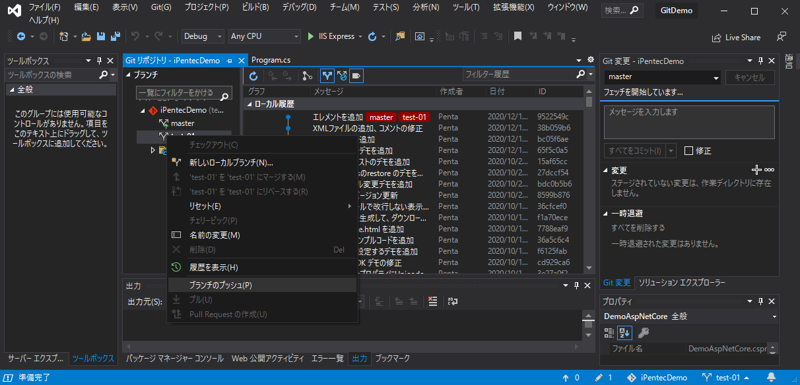Click the single Save icon in toolbar
This screenshot has height=385, width=800.
point(101,37)
